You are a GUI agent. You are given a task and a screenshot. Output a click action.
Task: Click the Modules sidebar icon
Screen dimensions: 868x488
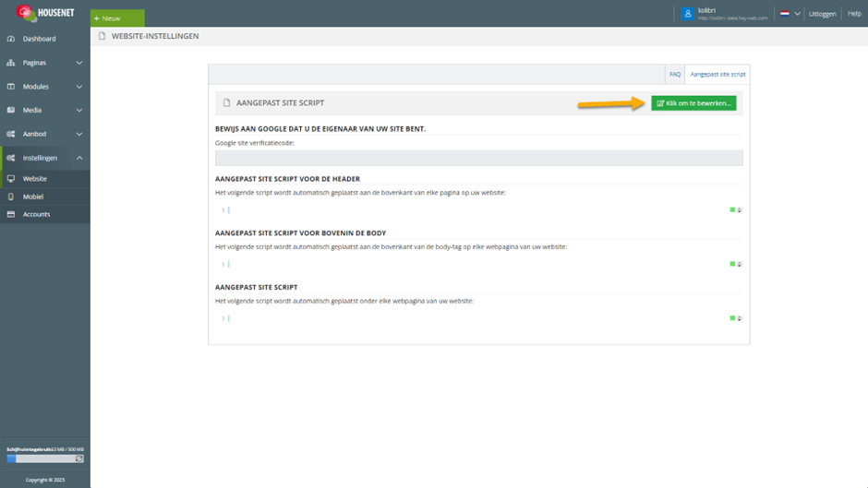point(10,87)
